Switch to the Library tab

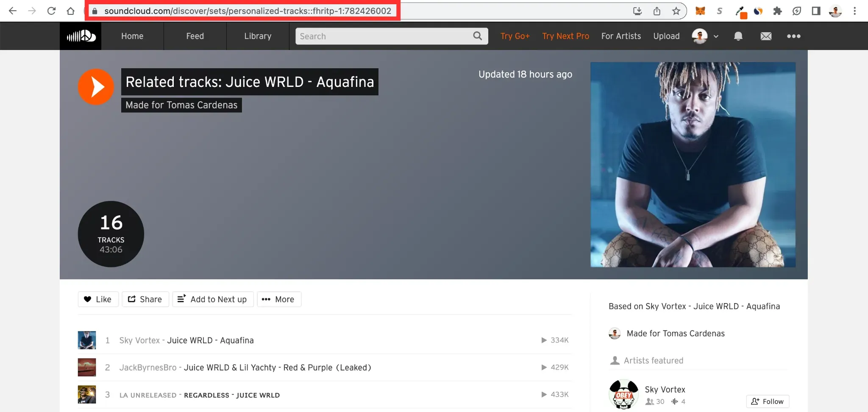257,36
